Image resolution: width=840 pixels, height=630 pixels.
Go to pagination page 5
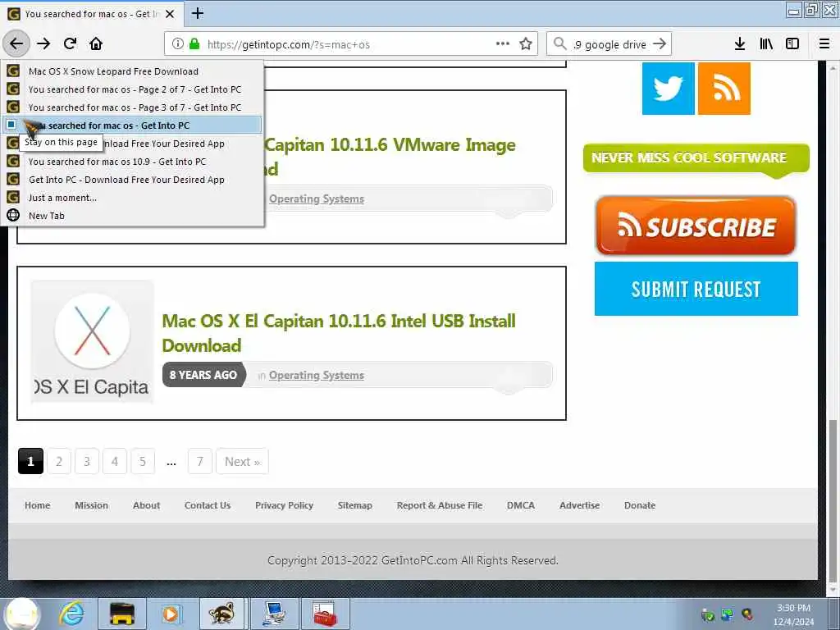(143, 461)
